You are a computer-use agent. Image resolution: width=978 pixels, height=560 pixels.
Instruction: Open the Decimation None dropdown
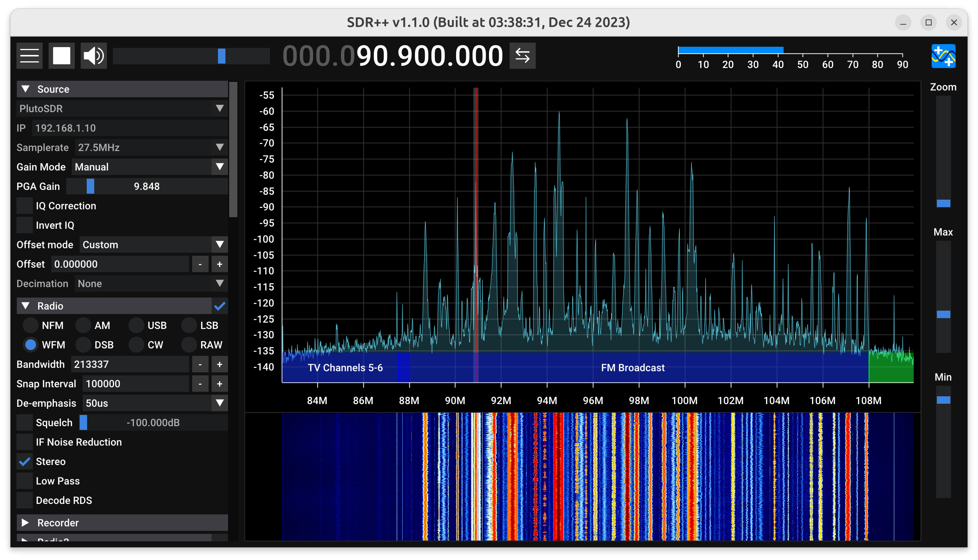point(151,283)
